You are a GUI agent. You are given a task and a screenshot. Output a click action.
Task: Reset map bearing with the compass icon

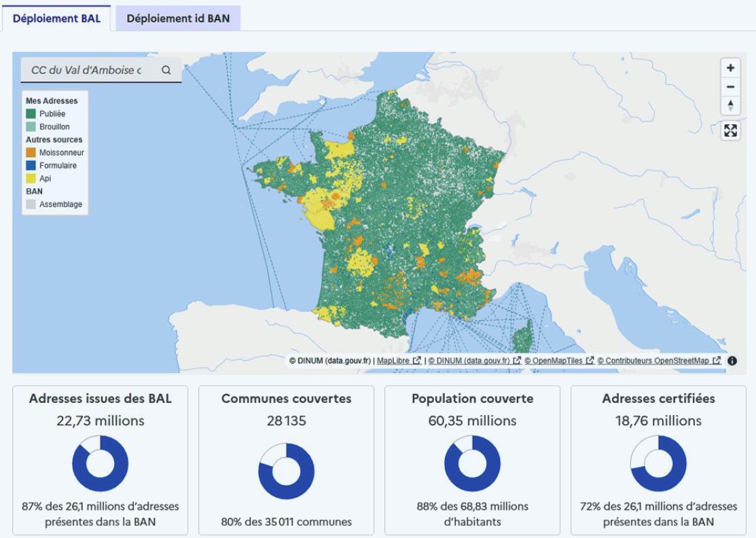(730, 105)
